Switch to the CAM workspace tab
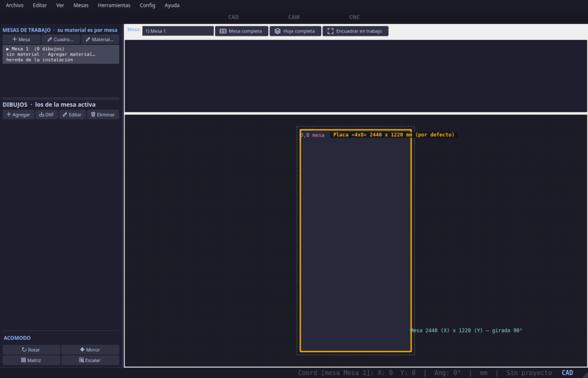Screen dimensions: 588x378 294,17
